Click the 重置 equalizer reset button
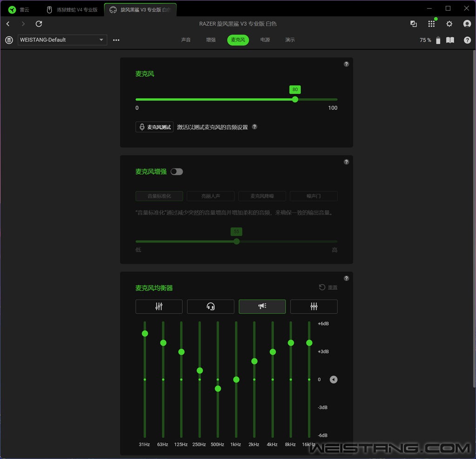Image resolution: width=476 pixels, height=459 pixels. point(328,288)
